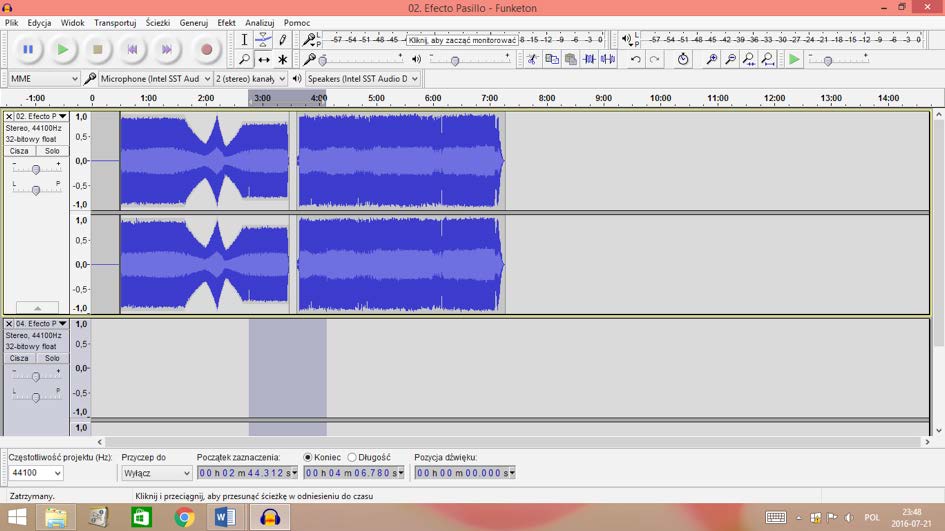Screen dimensions: 945x531
Task: Click the green Play-at-speed button
Action: click(x=794, y=59)
